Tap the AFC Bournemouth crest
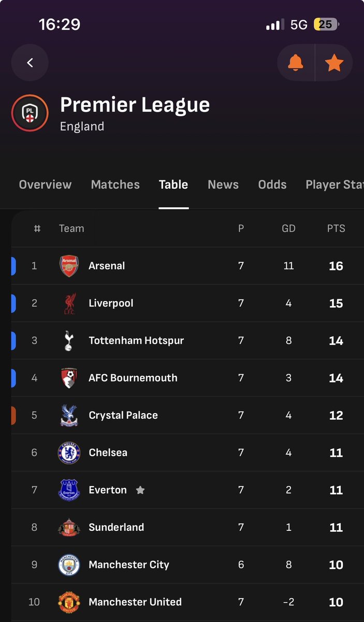 [69, 378]
